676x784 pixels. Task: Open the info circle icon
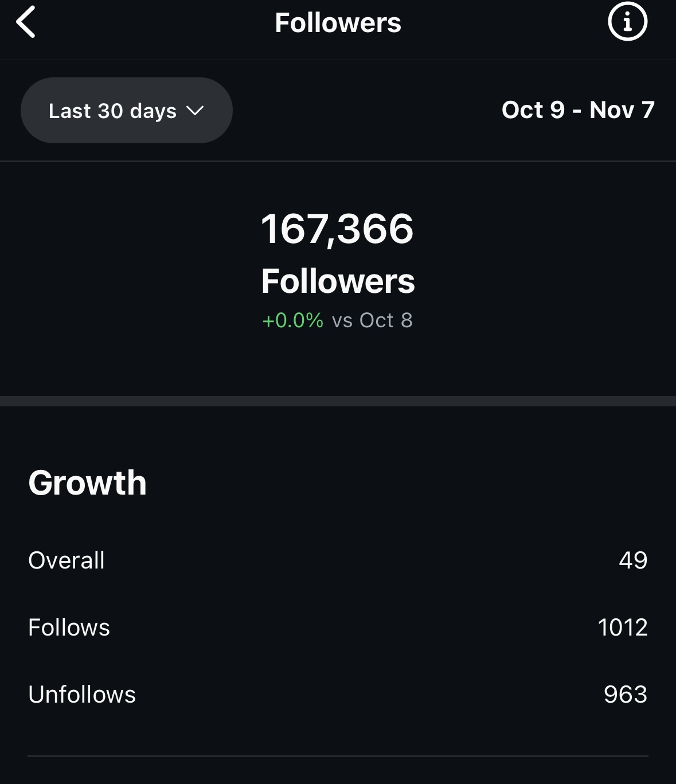[627, 22]
